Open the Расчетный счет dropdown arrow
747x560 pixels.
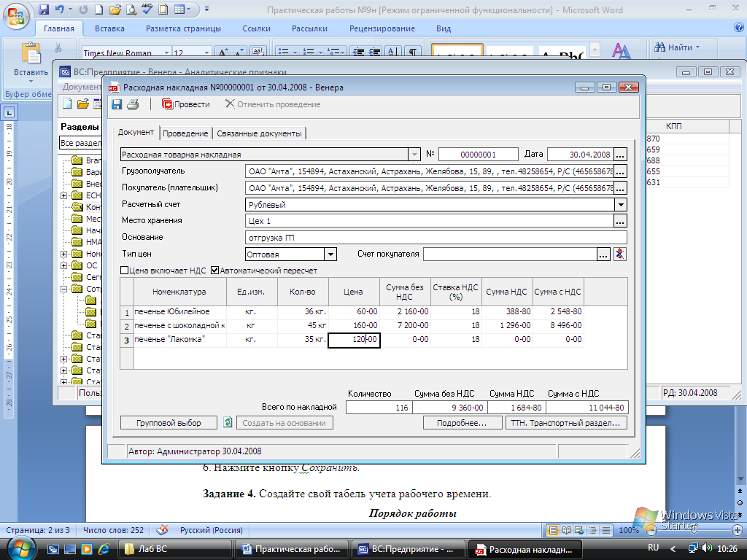coord(620,205)
